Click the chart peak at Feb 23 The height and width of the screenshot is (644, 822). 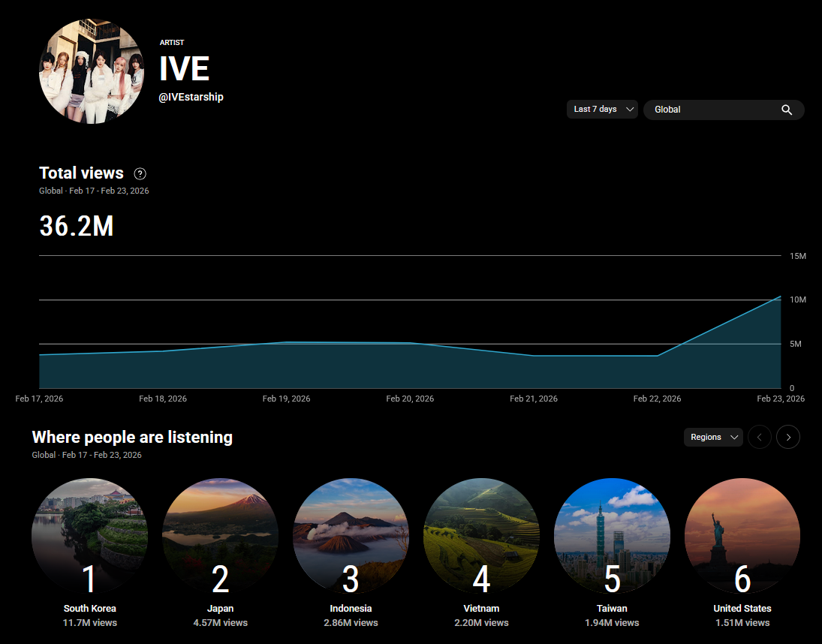[x=781, y=296]
